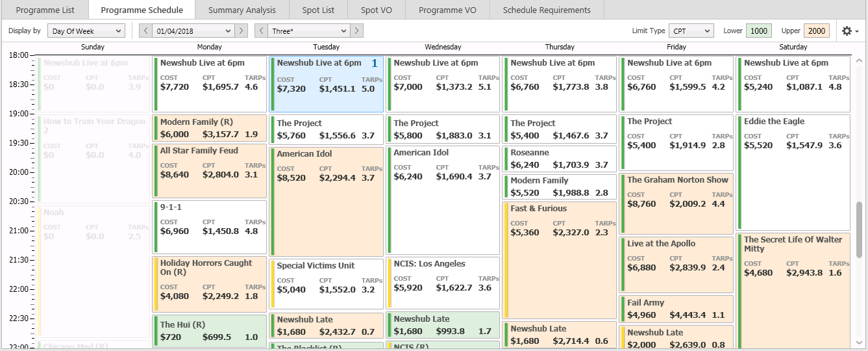Viewport: 868px width, 351px height.
Task: Click the Friday column header
Action: click(x=676, y=47)
